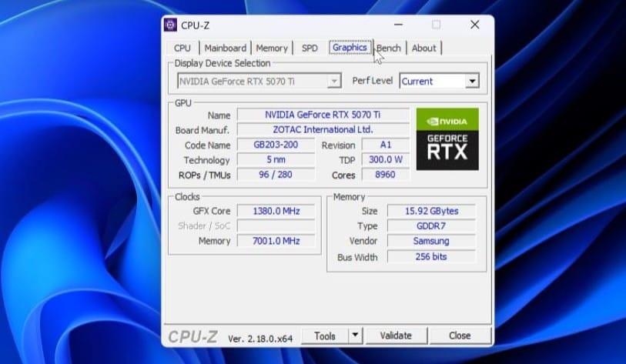The image size is (626, 364).
Task: Click the Tools button
Action: pos(325,336)
